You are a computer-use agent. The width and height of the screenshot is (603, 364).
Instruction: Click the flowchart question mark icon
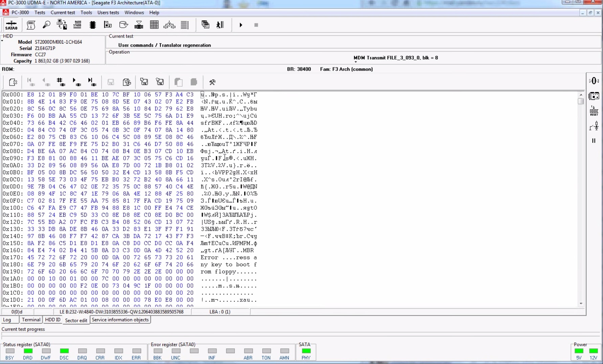point(169,25)
